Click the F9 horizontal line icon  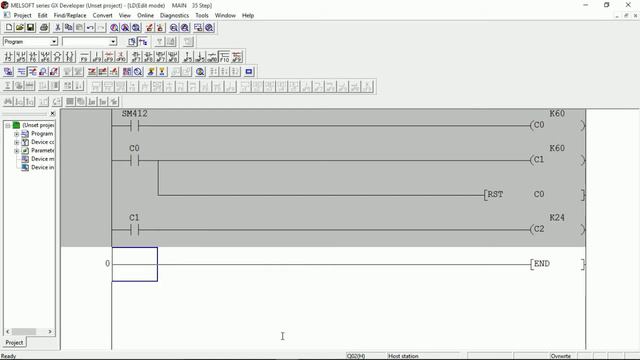[x=84, y=57]
